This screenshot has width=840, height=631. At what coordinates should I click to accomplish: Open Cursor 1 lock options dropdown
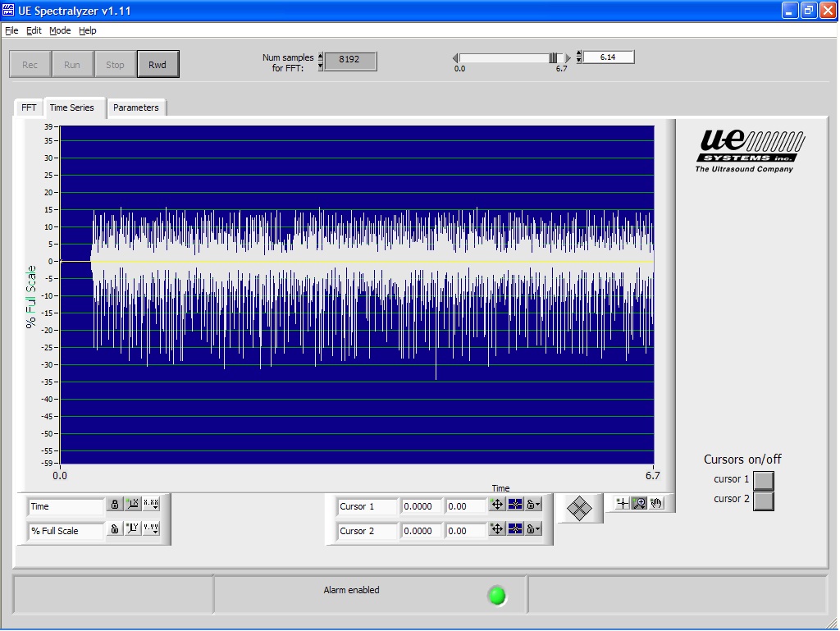pyautogui.click(x=533, y=505)
